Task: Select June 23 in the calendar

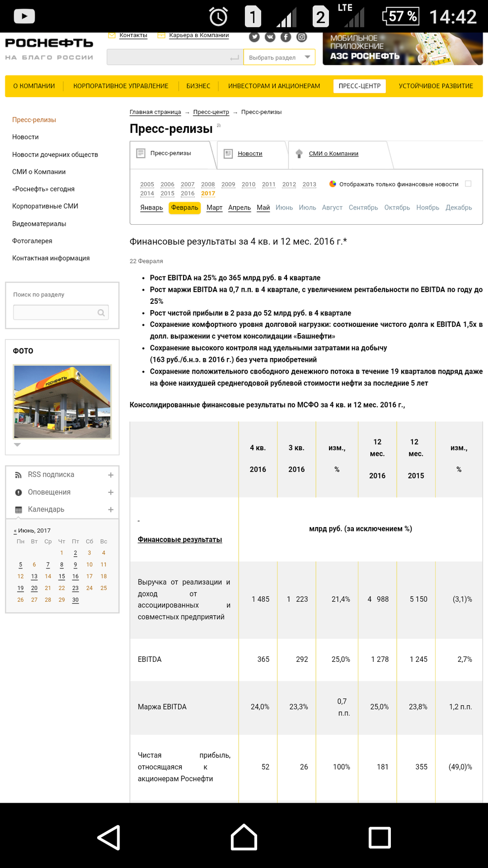Action: pyautogui.click(x=75, y=589)
